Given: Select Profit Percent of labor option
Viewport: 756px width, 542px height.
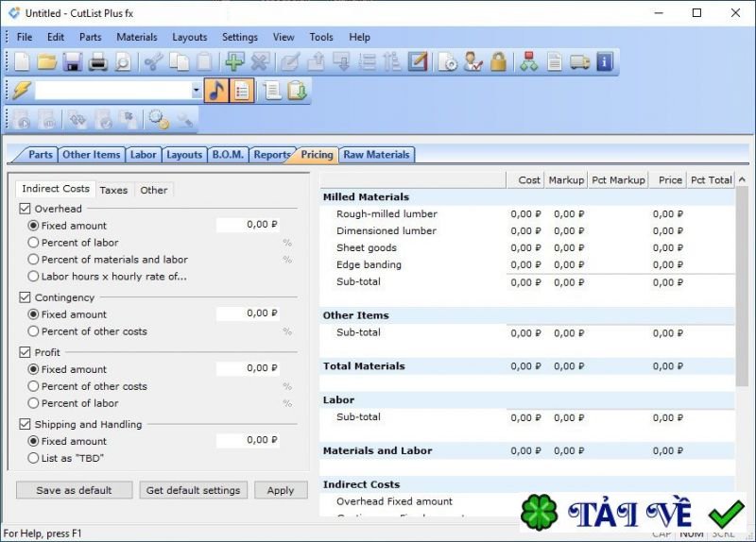Looking at the screenshot, I should [x=33, y=403].
